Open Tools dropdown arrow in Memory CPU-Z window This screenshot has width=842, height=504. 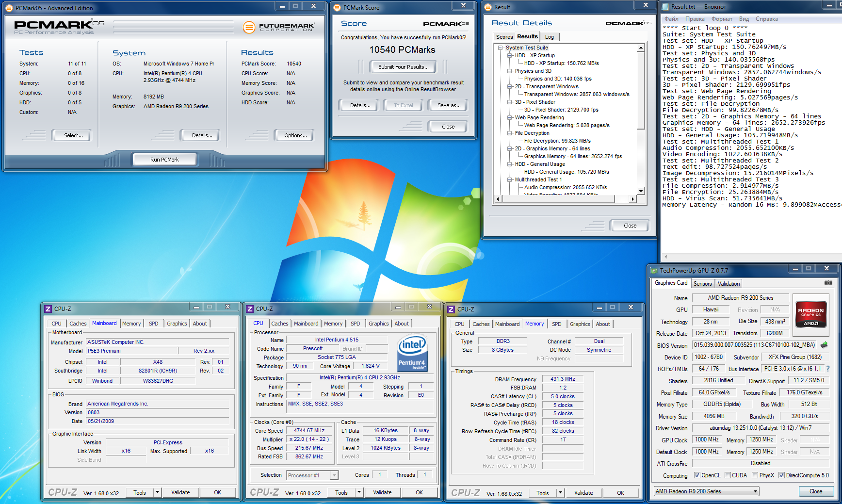pyautogui.click(x=560, y=493)
